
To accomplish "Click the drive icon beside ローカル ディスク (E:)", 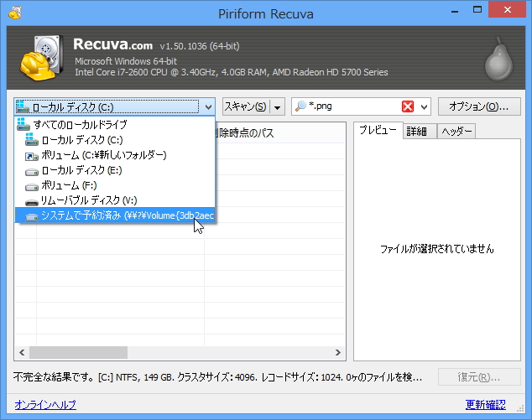I will [32, 172].
